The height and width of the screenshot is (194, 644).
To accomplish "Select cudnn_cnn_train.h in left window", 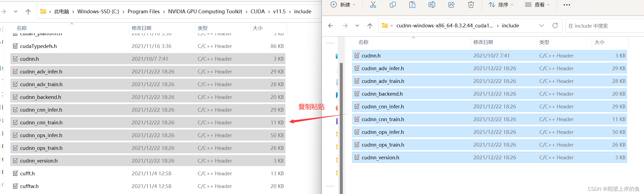I will coord(148,123).
